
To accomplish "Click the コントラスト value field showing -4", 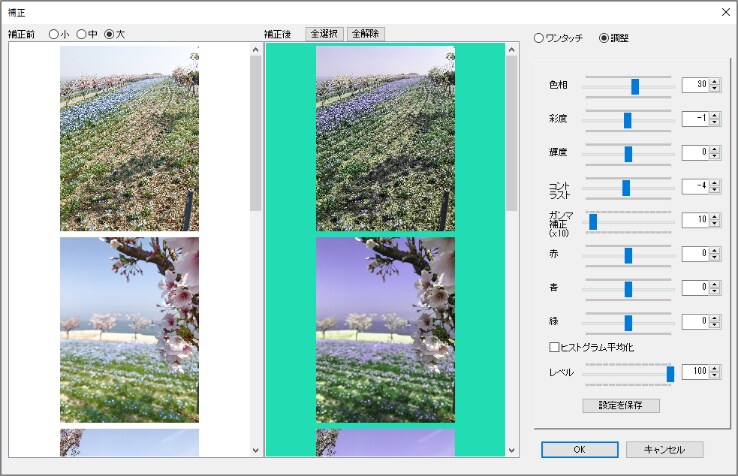I will tap(696, 186).
